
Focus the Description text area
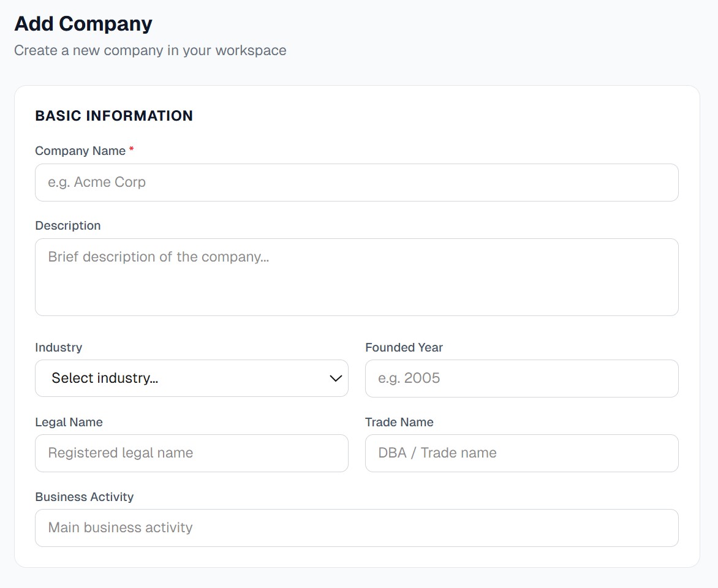(357, 277)
